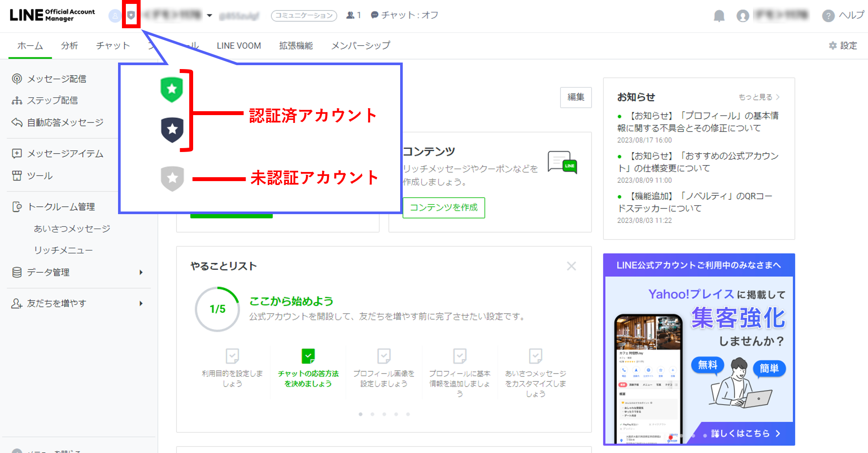Open the user profile avatar icon
This screenshot has height=453, width=868.
[743, 16]
